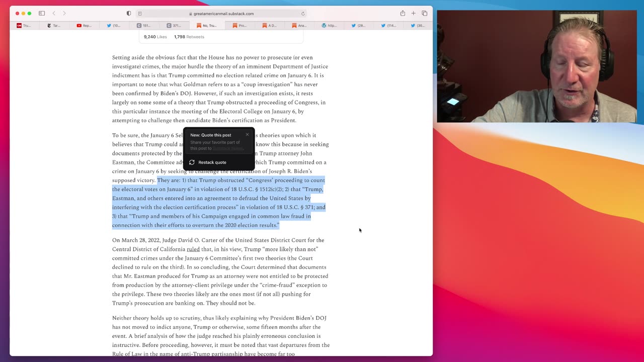The width and height of the screenshot is (644, 362).
Task: Go forward with the right arrow
Action: (64, 14)
